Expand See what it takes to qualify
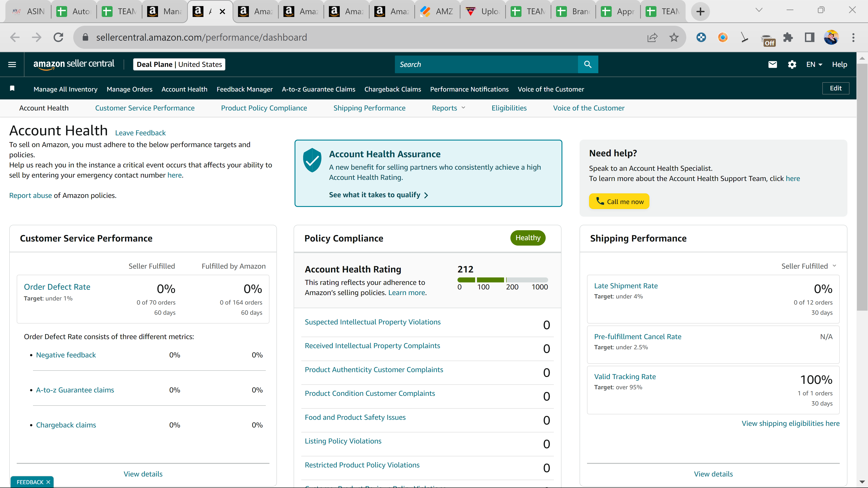Image resolution: width=868 pixels, height=488 pixels. (x=378, y=195)
